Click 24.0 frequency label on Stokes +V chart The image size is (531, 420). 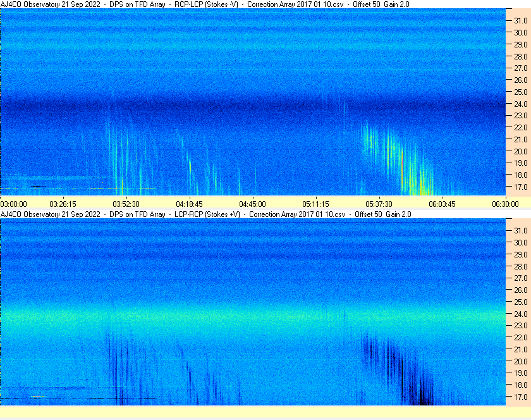pyautogui.click(x=521, y=314)
